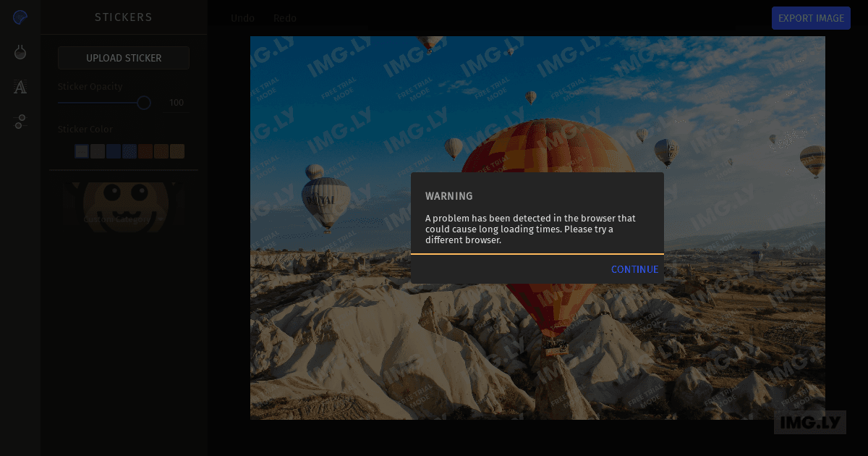Pick the third solid blue sticker color
This screenshot has width=868, height=456.
[114, 151]
